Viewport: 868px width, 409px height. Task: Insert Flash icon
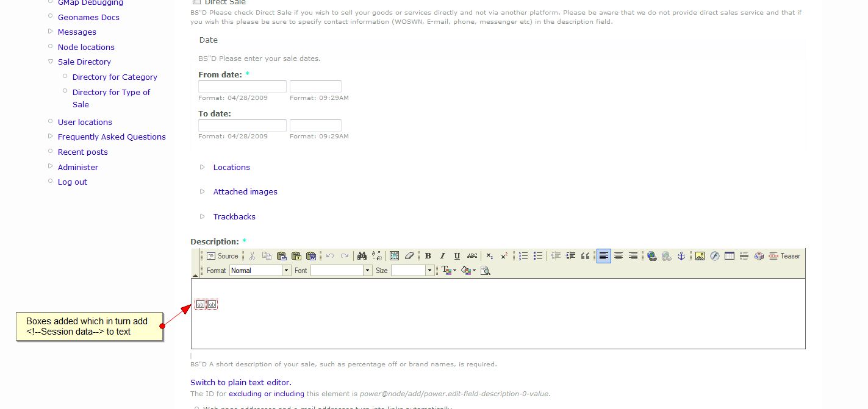(x=714, y=256)
